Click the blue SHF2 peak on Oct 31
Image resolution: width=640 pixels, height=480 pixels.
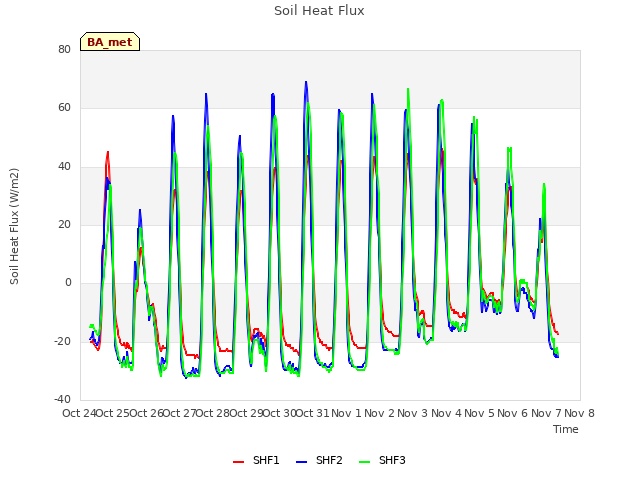(x=306, y=82)
